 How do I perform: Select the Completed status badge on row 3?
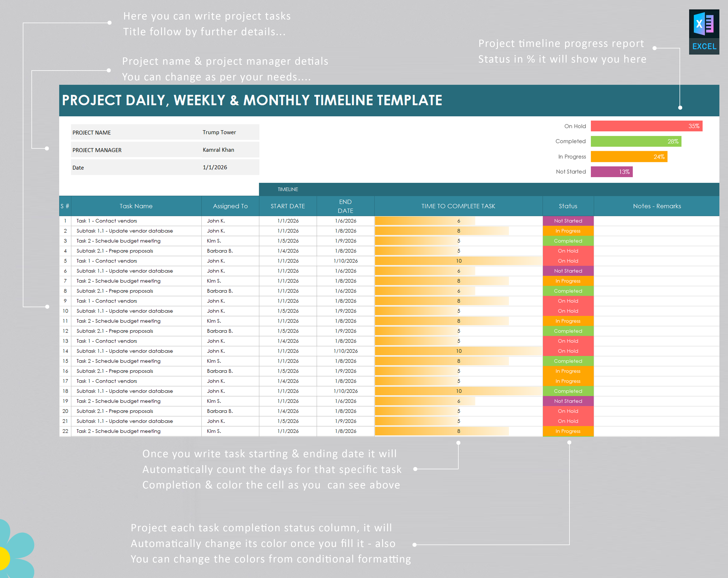pos(568,241)
